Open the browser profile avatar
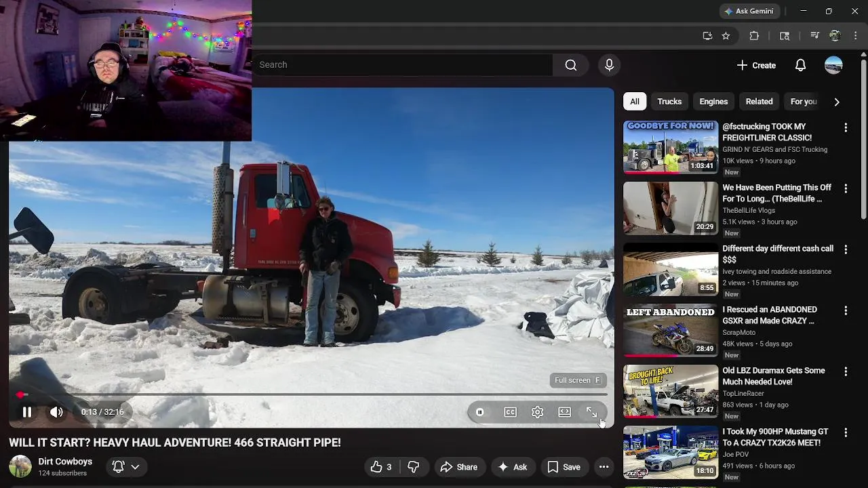This screenshot has width=868, height=488. [x=835, y=36]
